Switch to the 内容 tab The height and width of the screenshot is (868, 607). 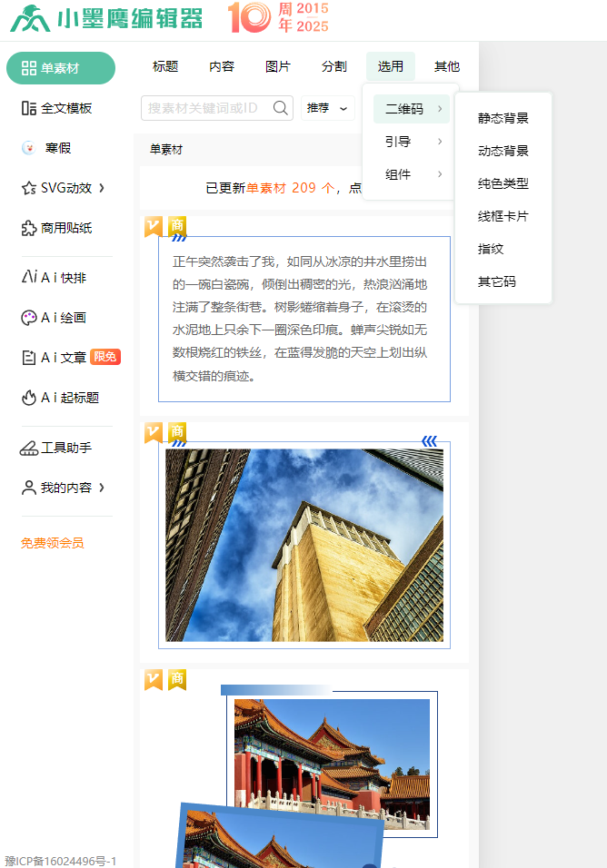[x=222, y=66]
